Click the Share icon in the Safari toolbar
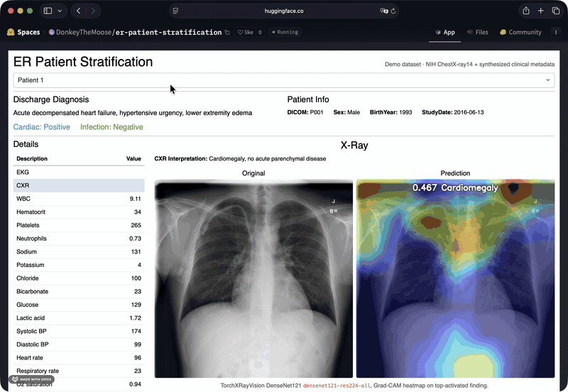 tap(526, 11)
